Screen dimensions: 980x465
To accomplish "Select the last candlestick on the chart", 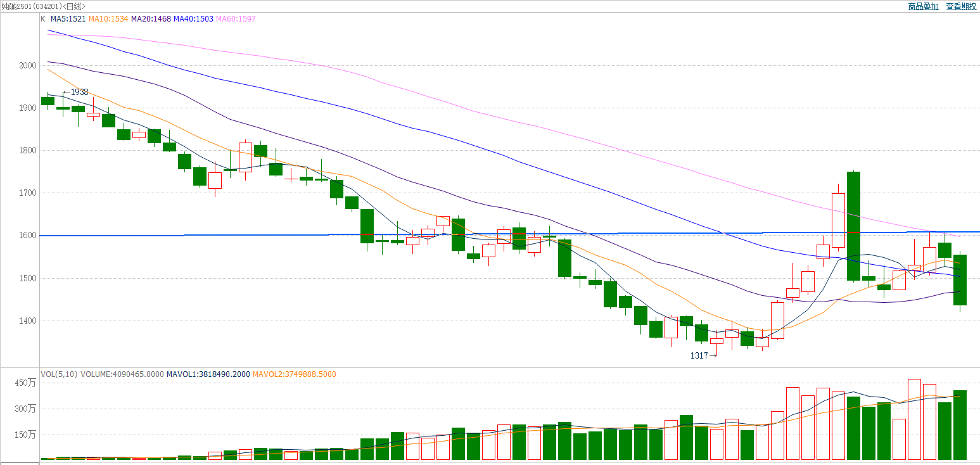I will 960,280.
